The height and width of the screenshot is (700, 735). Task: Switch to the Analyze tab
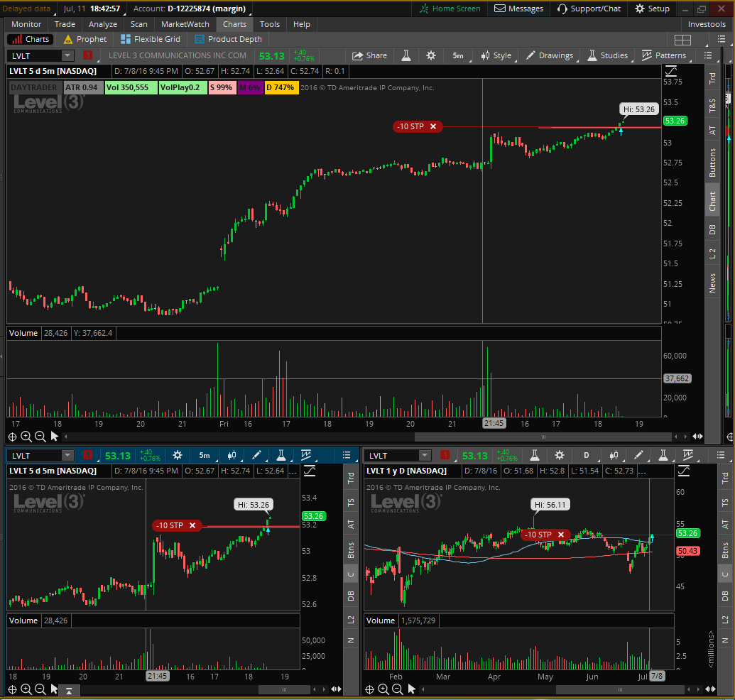tap(103, 24)
